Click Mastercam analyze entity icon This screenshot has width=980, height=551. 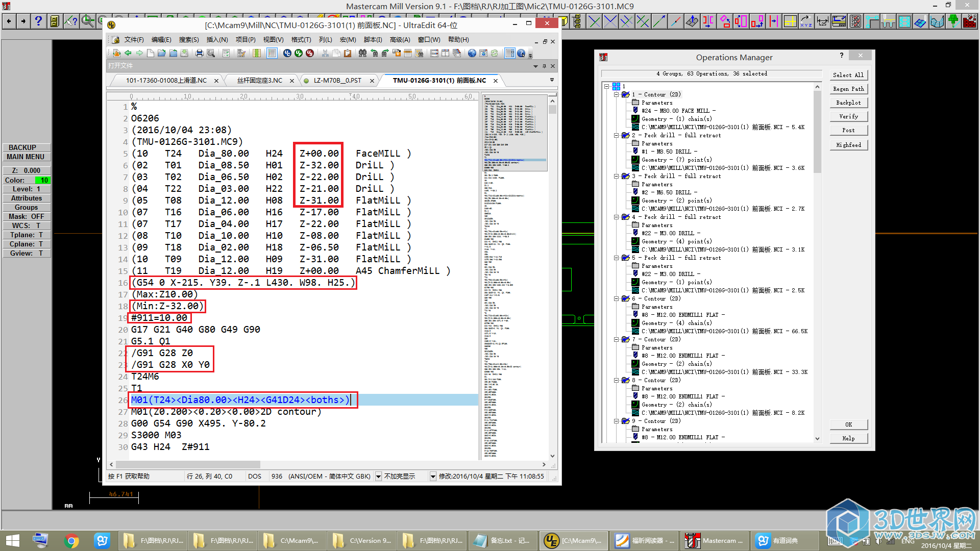tap(71, 21)
